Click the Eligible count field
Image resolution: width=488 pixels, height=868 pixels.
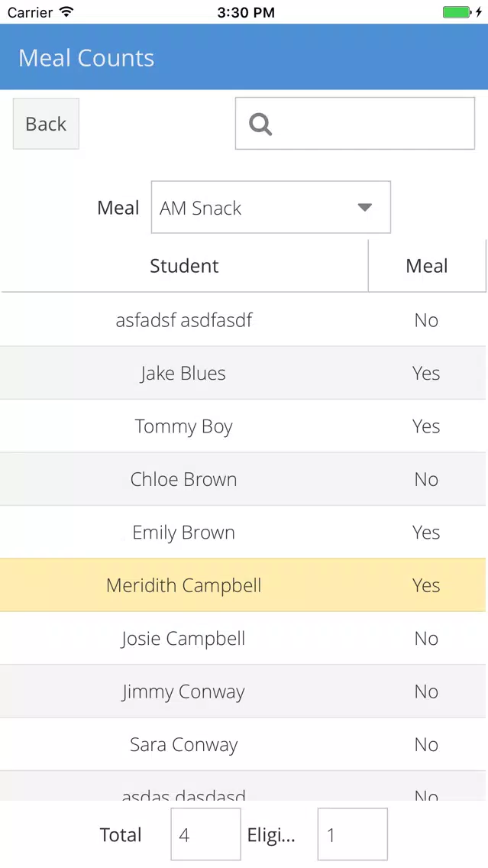[353, 834]
